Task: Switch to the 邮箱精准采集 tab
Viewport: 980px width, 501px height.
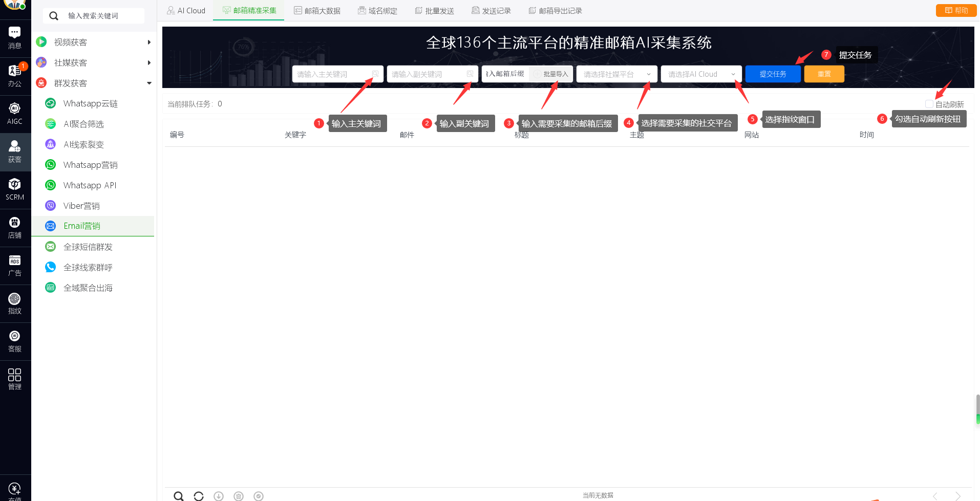Action: click(x=249, y=11)
